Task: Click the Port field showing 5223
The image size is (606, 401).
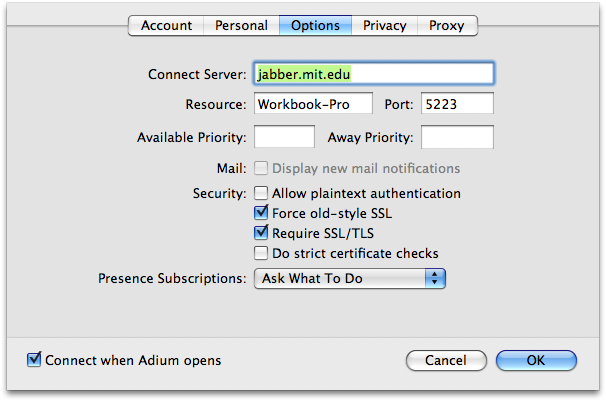Action: pyautogui.click(x=457, y=104)
